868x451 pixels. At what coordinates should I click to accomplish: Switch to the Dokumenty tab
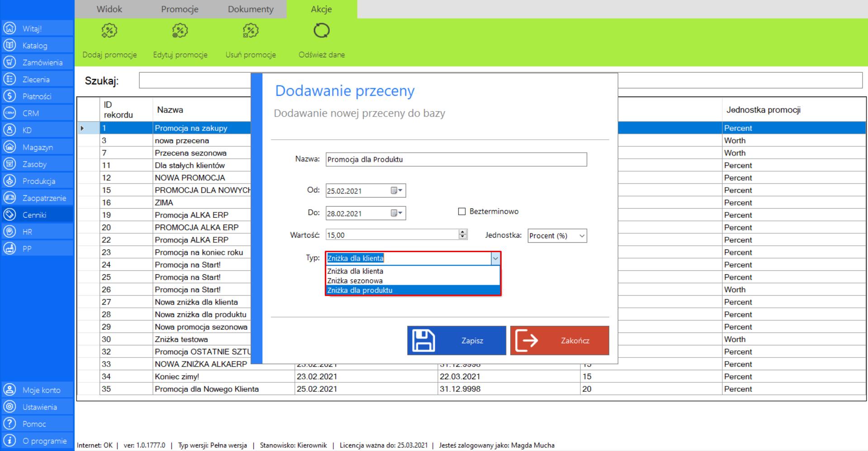pos(251,9)
